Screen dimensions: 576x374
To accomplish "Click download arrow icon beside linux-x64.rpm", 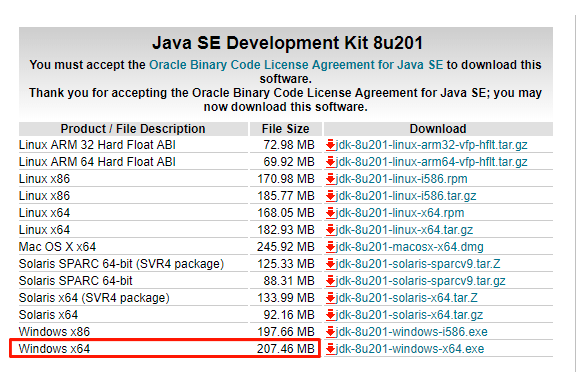I will (x=331, y=213).
